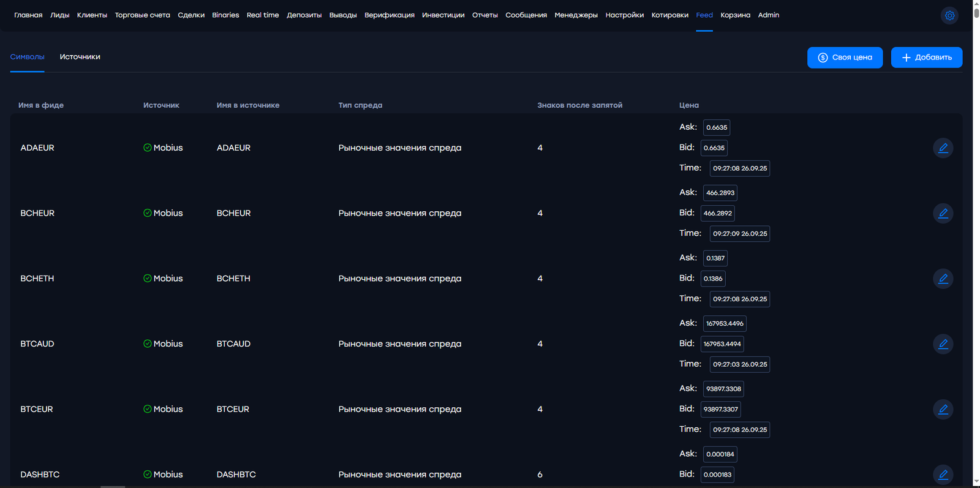980x488 pixels.
Task: Open the Верификация menu
Action: click(x=389, y=15)
